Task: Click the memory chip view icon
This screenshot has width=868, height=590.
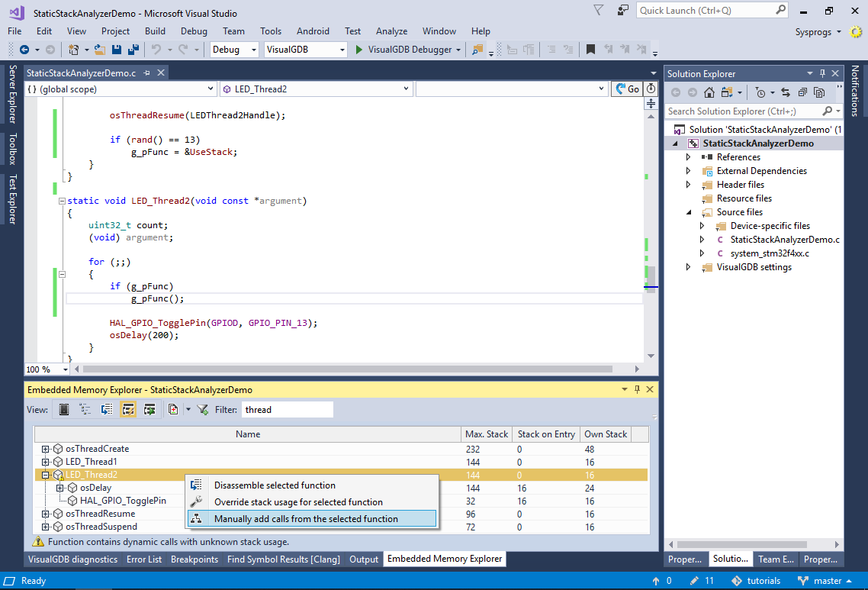Action: [x=64, y=410]
